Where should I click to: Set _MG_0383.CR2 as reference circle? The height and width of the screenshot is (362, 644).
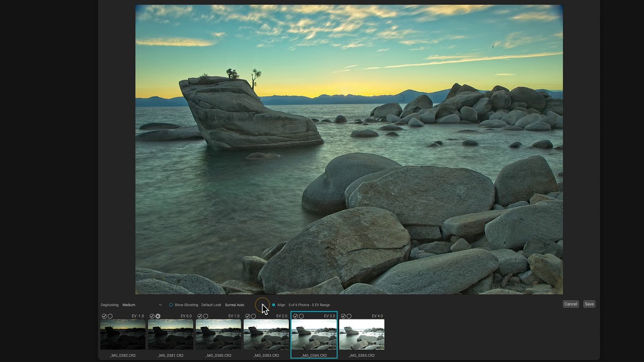[x=254, y=316]
